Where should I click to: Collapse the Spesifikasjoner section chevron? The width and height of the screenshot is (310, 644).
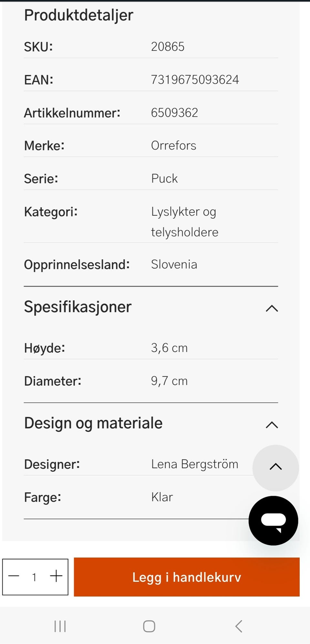coord(272,308)
